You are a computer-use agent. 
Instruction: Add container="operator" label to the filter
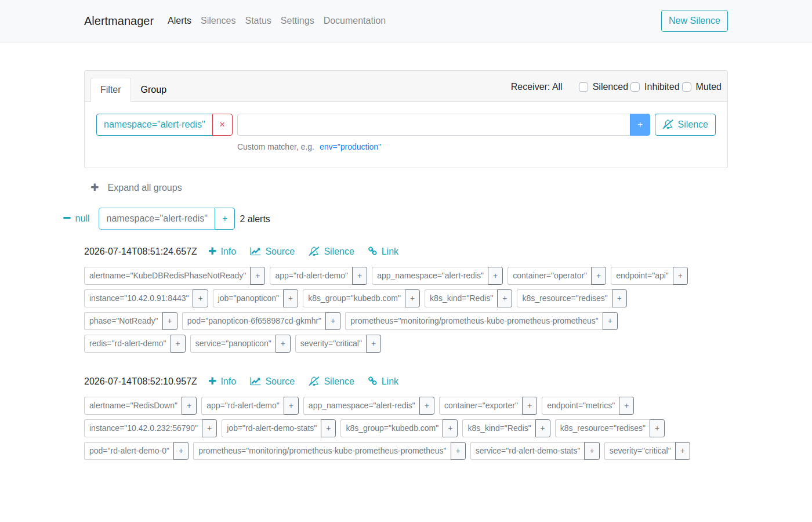[x=599, y=275]
